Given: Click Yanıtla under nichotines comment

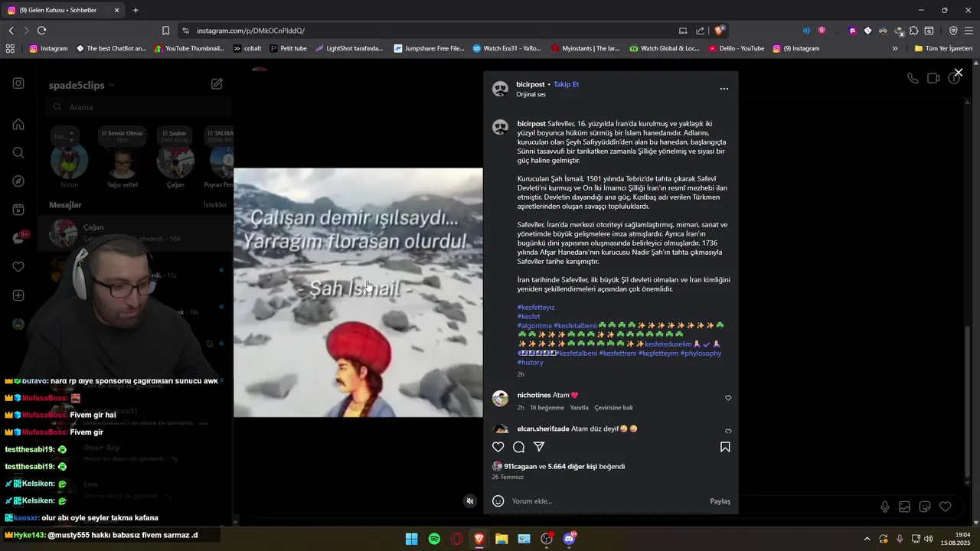Looking at the screenshot, I should tap(579, 408).
